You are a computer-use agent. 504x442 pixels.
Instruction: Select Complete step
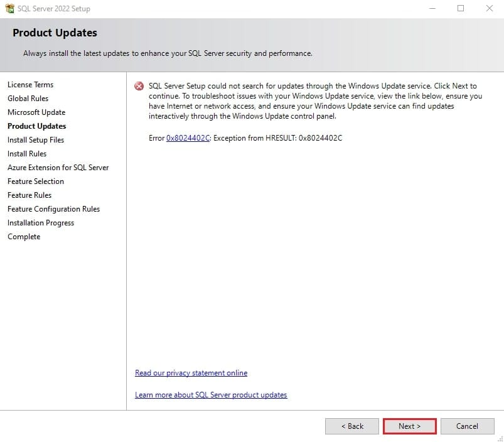(24, 237)
